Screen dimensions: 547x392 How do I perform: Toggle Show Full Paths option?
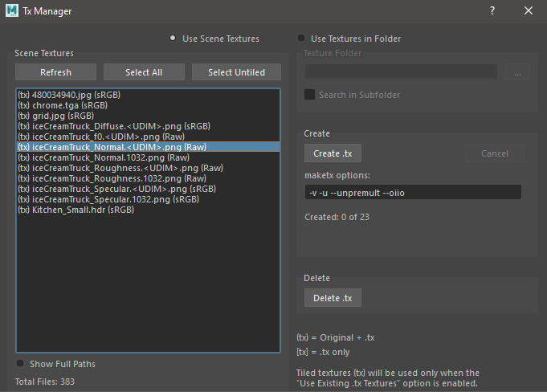point(20,364)
